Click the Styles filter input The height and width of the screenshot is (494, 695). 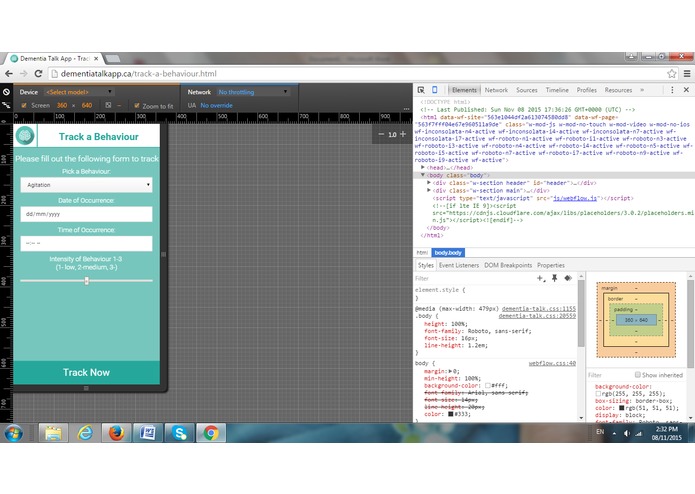[x=474, y=278]
